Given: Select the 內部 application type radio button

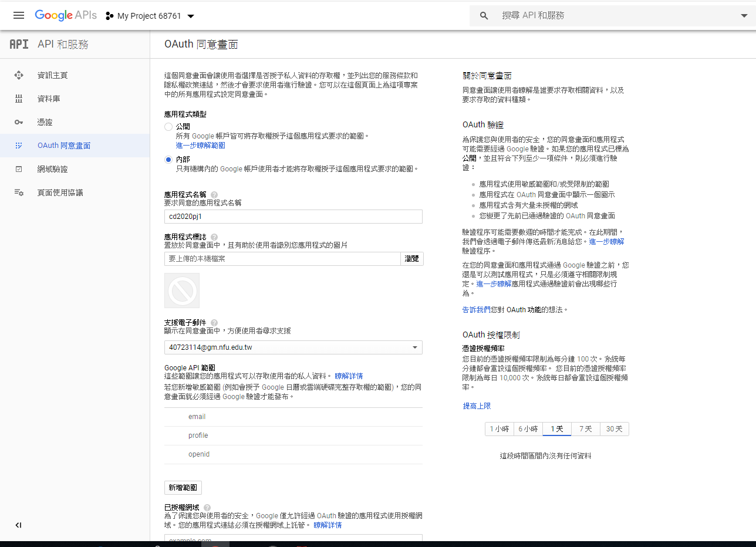Looking at the screenshot, I should tap(168, 160).
